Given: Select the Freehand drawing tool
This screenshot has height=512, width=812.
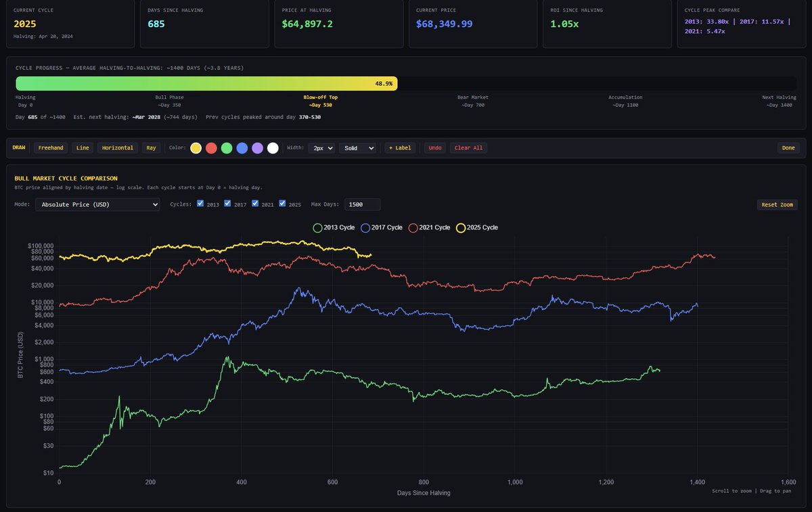Looking at the screenshot, I should tap(51, 147).
